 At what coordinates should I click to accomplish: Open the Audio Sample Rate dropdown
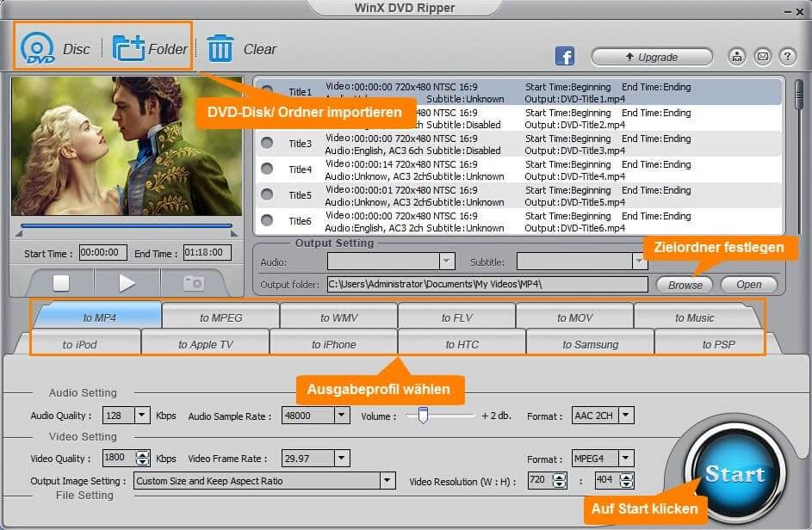(342, 415)
